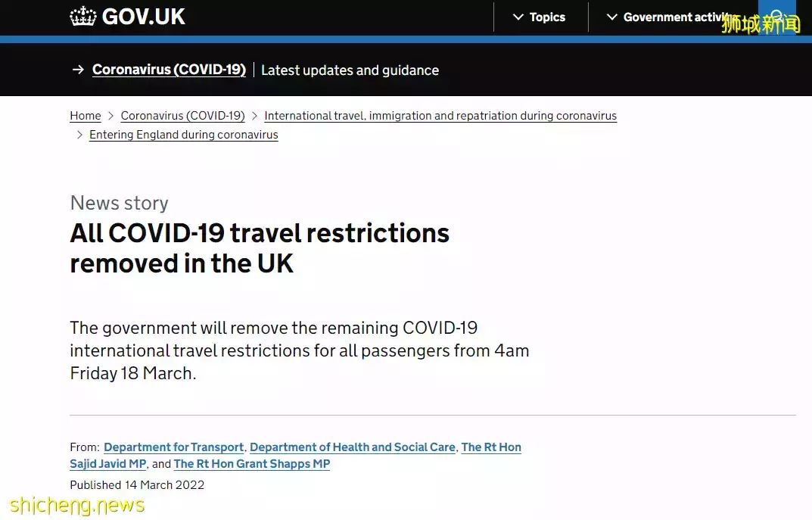This screenshot has height=520, width=812.
Task: Open the search magnifier icon
Action: (776, 17)
